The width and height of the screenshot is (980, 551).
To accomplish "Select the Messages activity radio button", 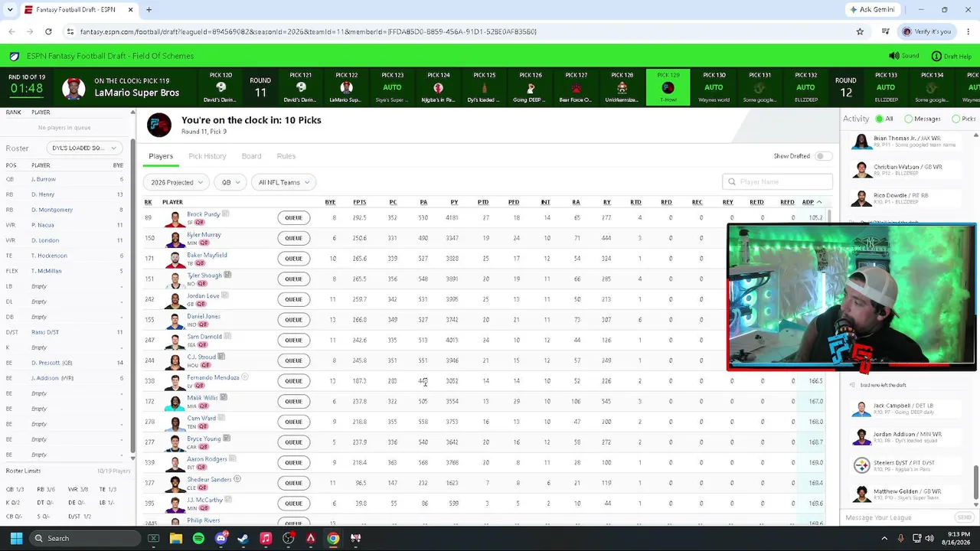I will pyautogui.click(x=908, y=119).
